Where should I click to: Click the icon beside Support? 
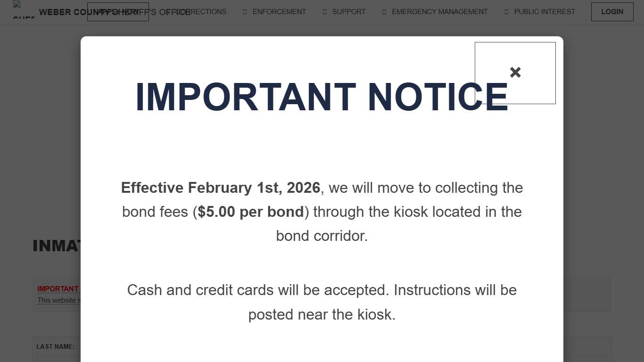tap(324, 12)
